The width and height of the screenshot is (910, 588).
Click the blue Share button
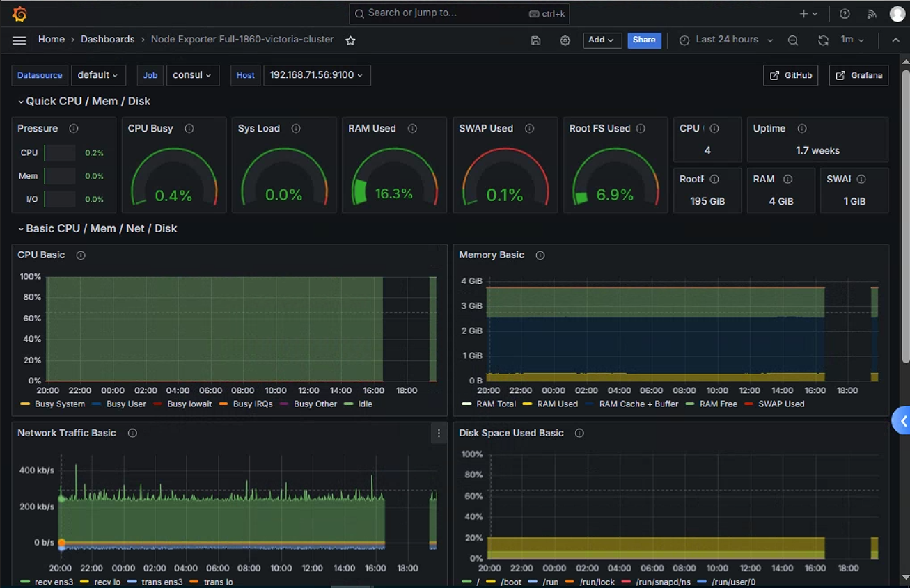coord(644,40)
